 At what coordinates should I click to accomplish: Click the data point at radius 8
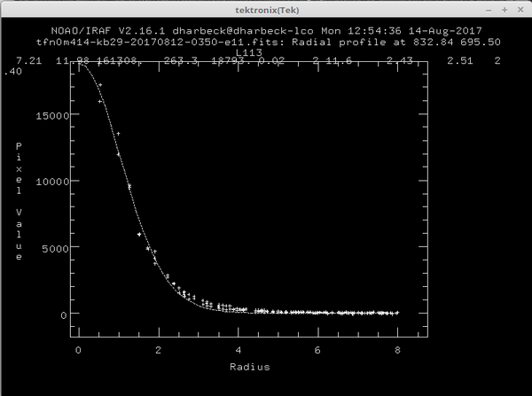[397, 313]
